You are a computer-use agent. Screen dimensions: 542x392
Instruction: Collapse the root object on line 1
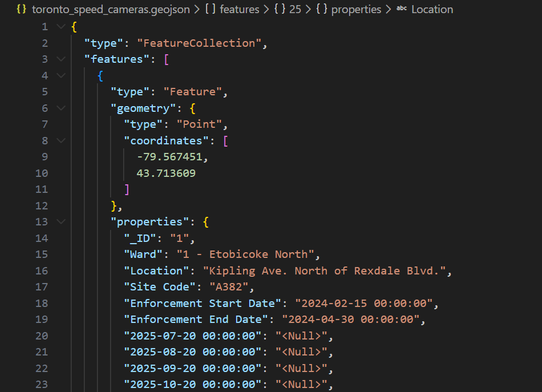tap(61, 27)
